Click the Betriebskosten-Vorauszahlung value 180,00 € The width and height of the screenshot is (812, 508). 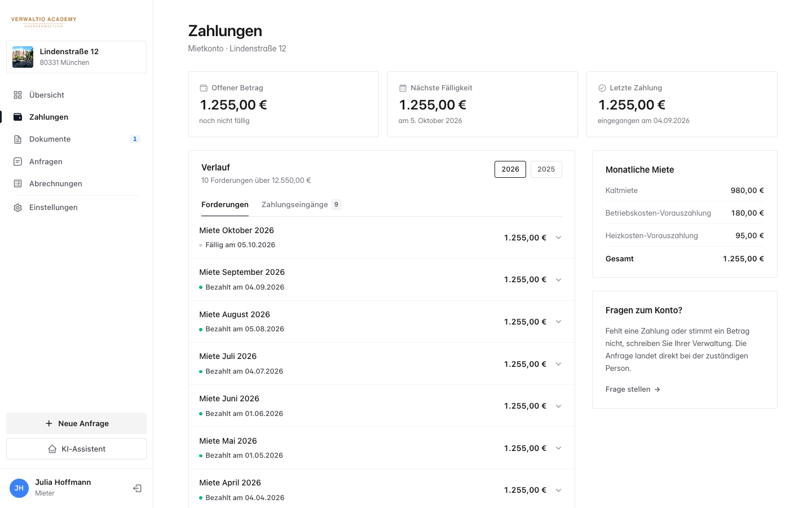pos(748,213)
